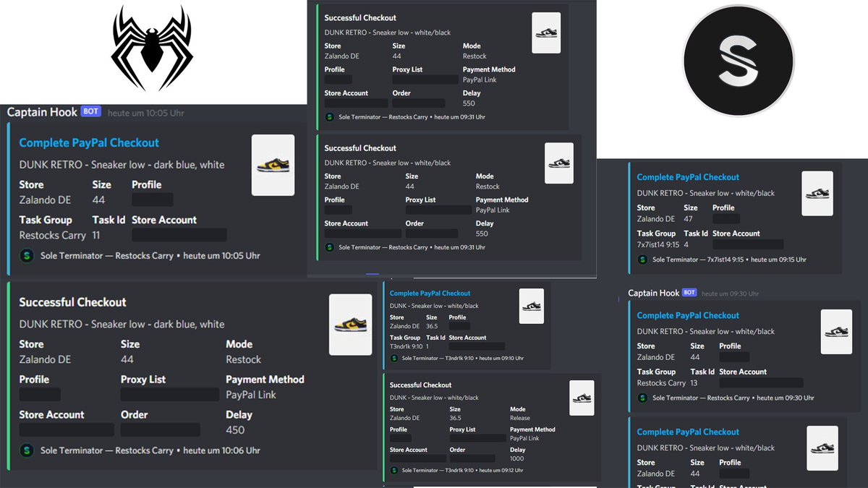The height and width of the screenshot is (488, 868).
Task: Click Mode value Release
Action: (x=520, y=418)
